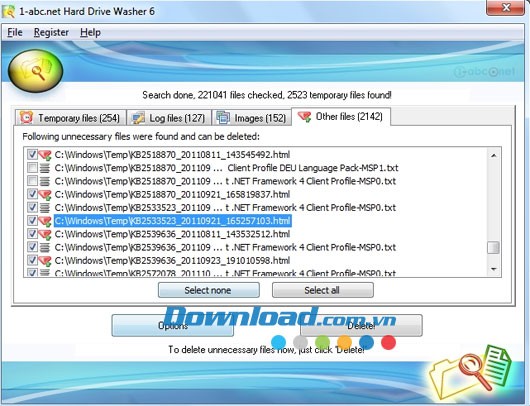Select the Other files (2142) tab
The height and width of the screenshot is (406, 530).
click(x=341, y=117)
